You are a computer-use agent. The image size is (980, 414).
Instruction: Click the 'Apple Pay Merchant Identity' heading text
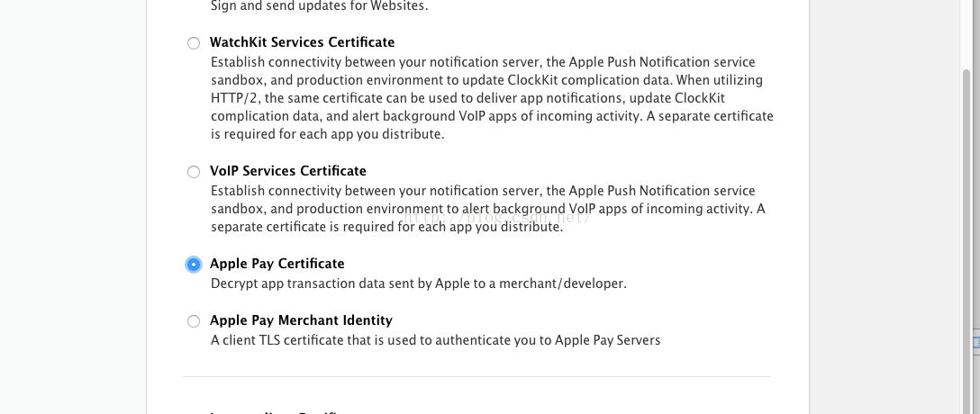301,320
